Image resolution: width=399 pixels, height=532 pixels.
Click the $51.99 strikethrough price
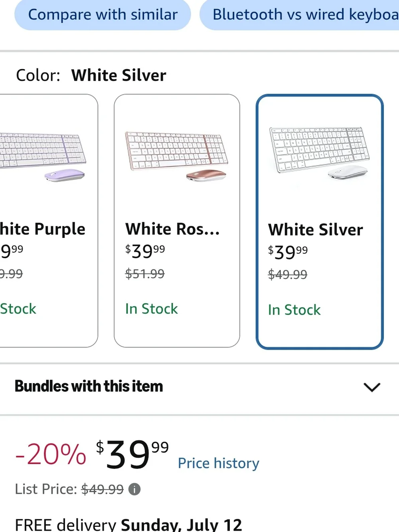coord(145,274)
